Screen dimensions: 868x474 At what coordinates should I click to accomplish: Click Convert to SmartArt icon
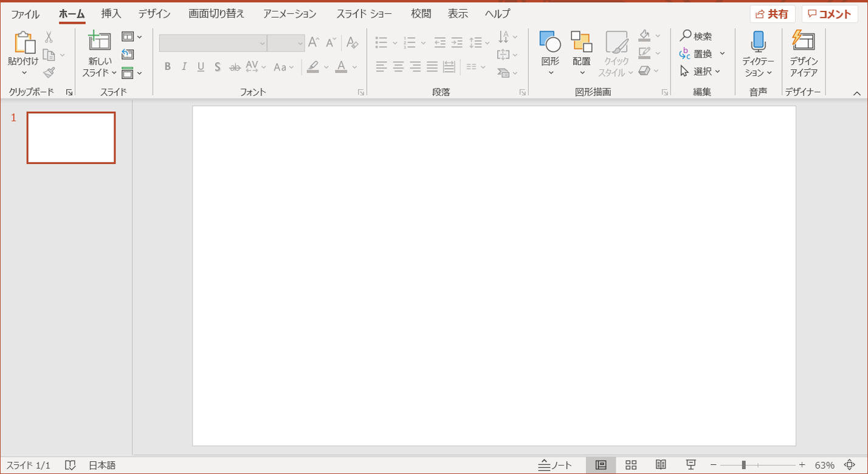(x=503, y=73)
